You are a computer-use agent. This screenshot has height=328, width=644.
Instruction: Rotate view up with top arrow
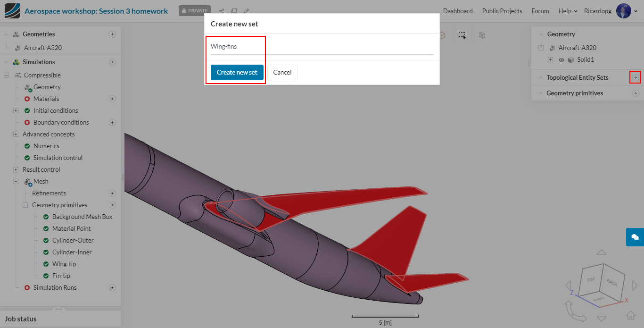602,252
